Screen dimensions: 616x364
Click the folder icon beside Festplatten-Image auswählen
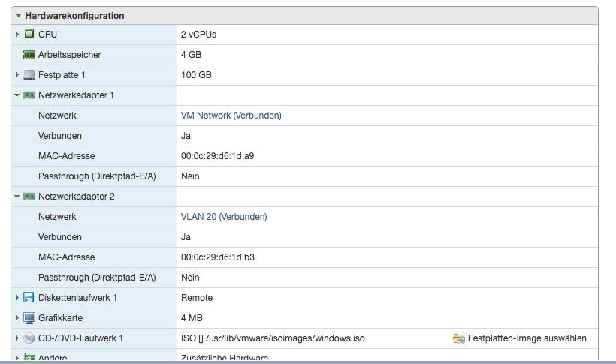[x=458, y=338]
